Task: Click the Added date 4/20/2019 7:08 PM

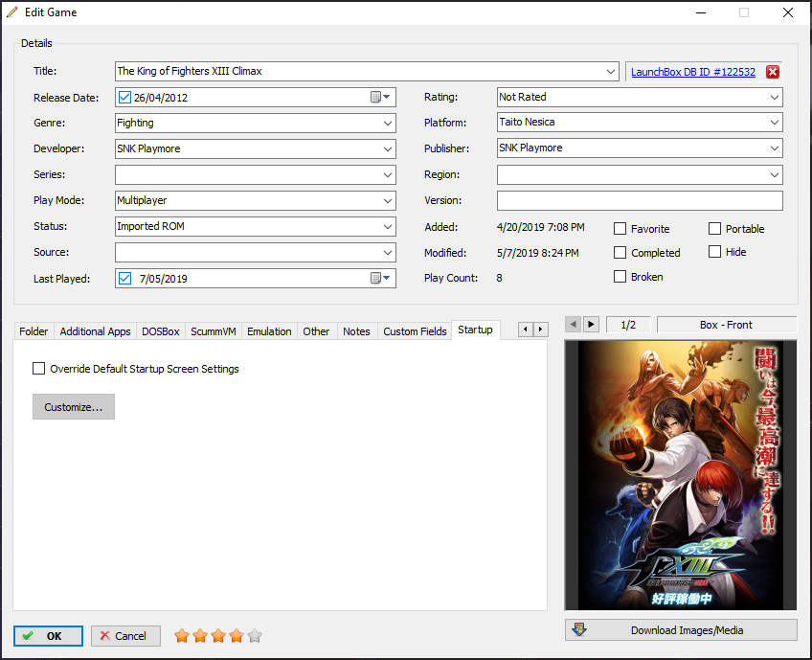Action: (541, 227)
